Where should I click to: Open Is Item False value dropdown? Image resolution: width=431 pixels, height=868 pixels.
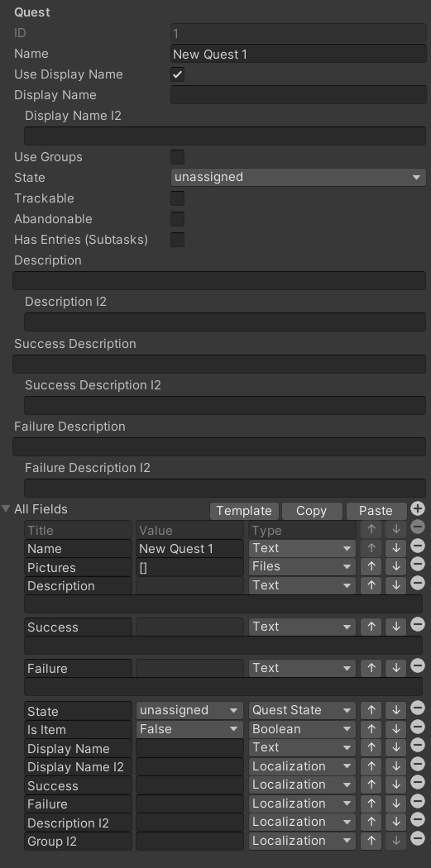click(x=189, y=729)
